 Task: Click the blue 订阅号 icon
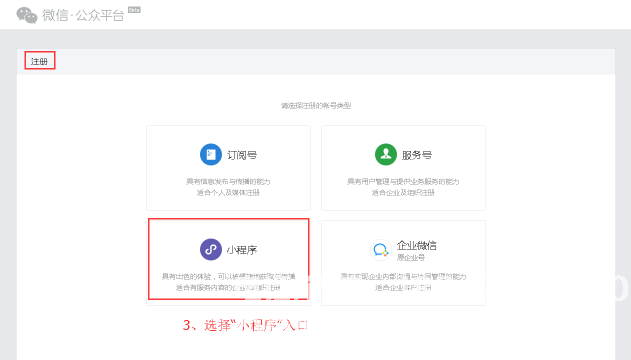[x=211, y=154]
